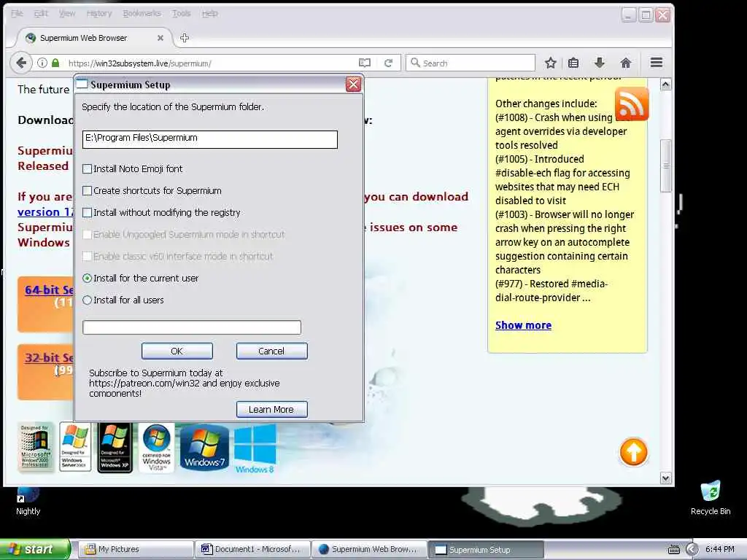Click the Windows Vista certified badge
The height and width of the screenshot is (560, 747).
[156, 448]
